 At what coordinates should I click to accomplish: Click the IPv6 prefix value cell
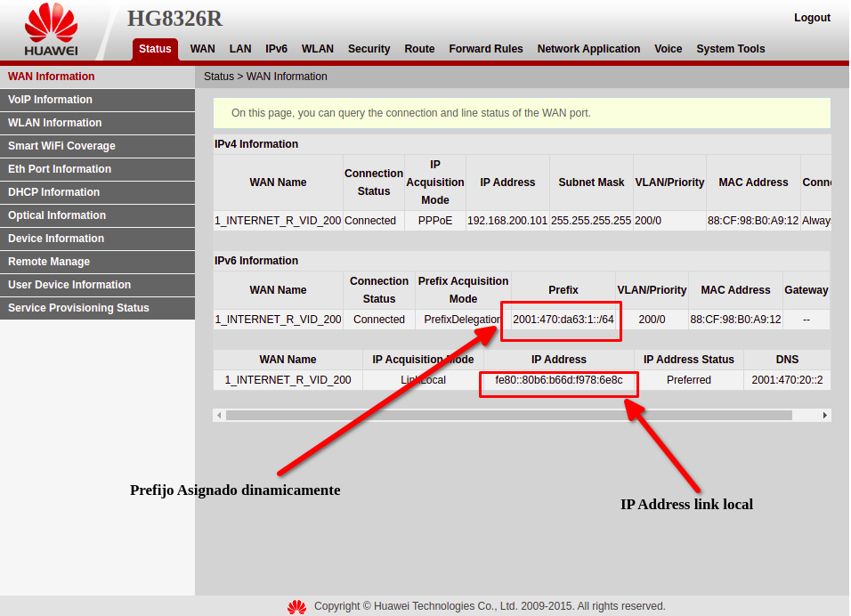563,320
